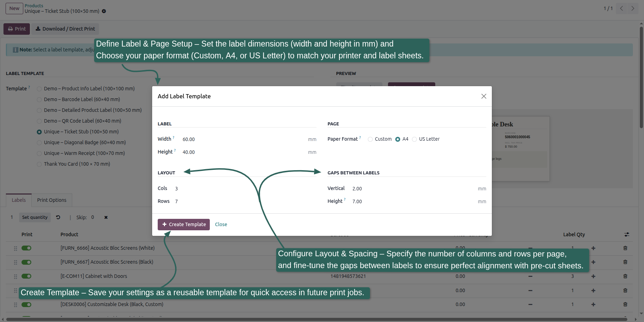Select the Custom paper format radio
644x322 pixels.
point(370,139)
